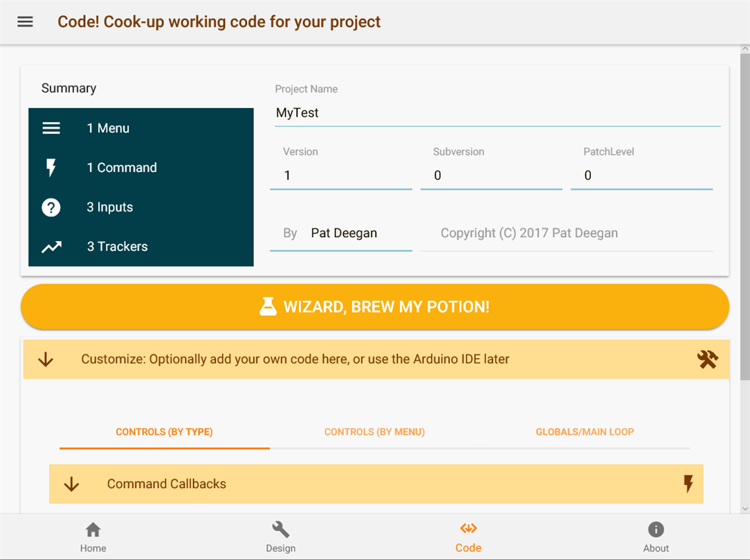Image resolution: width=750 pixels, height=560 pixels.
Task: Collapse the Customize section arrow
Action: click(x=46, y=360)
